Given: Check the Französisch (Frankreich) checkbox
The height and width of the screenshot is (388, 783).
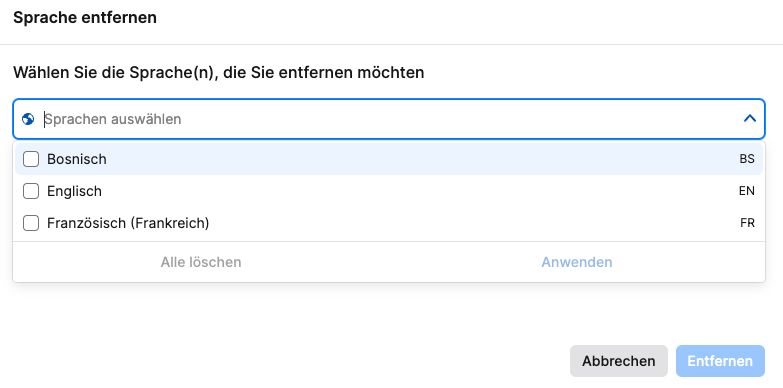Looking at the screenshot, I should (31, 223).
